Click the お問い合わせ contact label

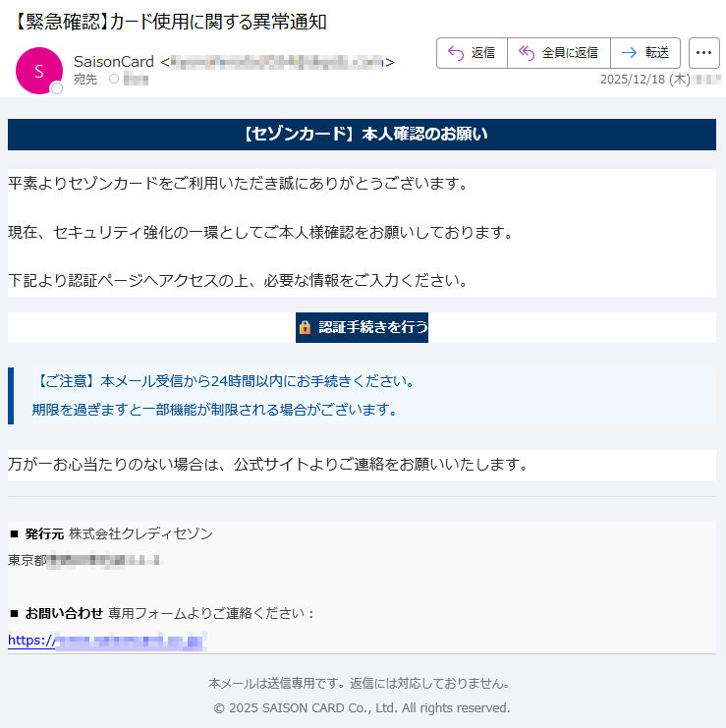(x=64, y=613)
